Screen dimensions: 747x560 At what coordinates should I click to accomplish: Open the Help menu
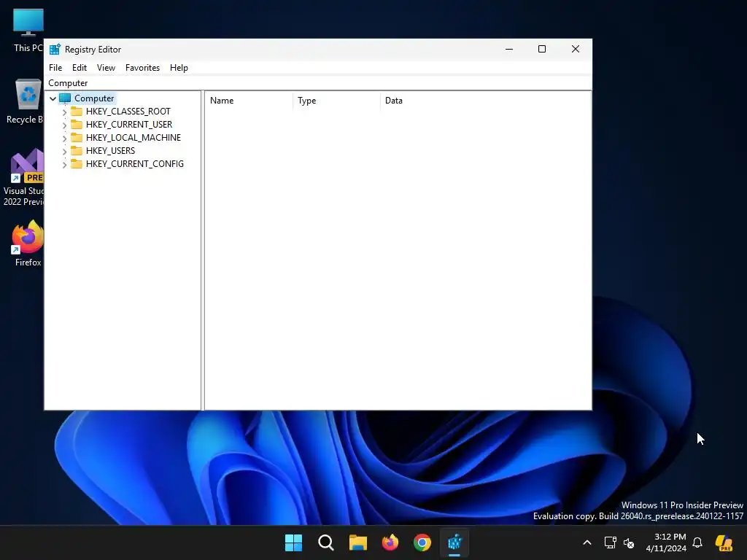[179, 68]
